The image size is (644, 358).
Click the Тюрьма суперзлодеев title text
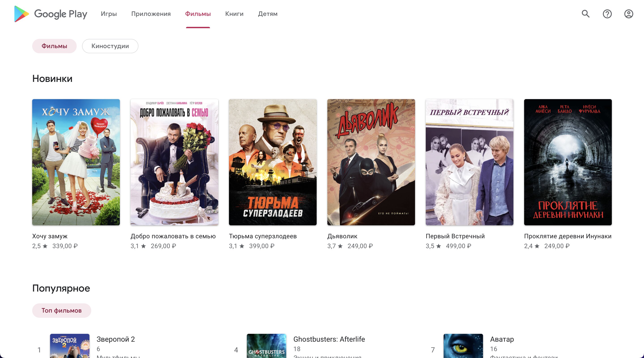coord(263,236)
